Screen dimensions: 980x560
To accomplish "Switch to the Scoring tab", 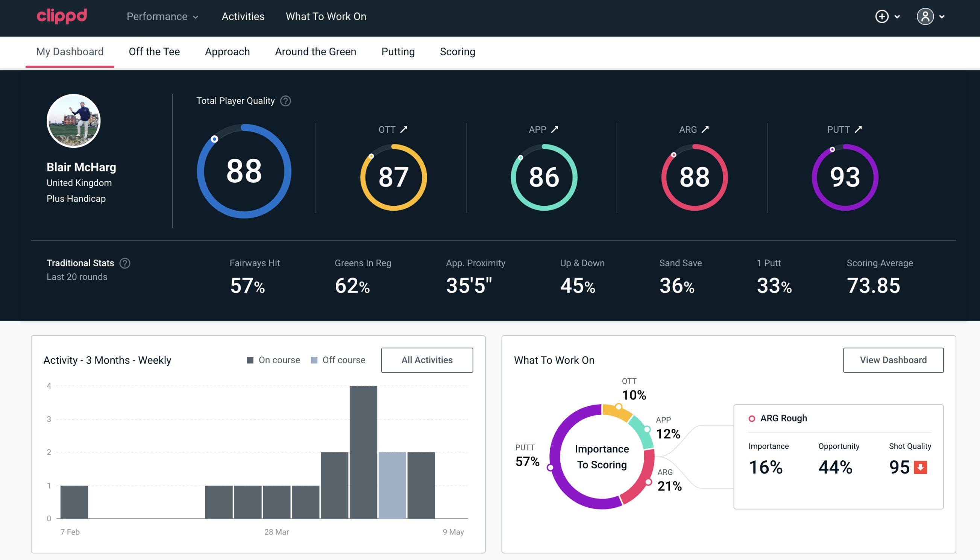I will click(458, 52).
